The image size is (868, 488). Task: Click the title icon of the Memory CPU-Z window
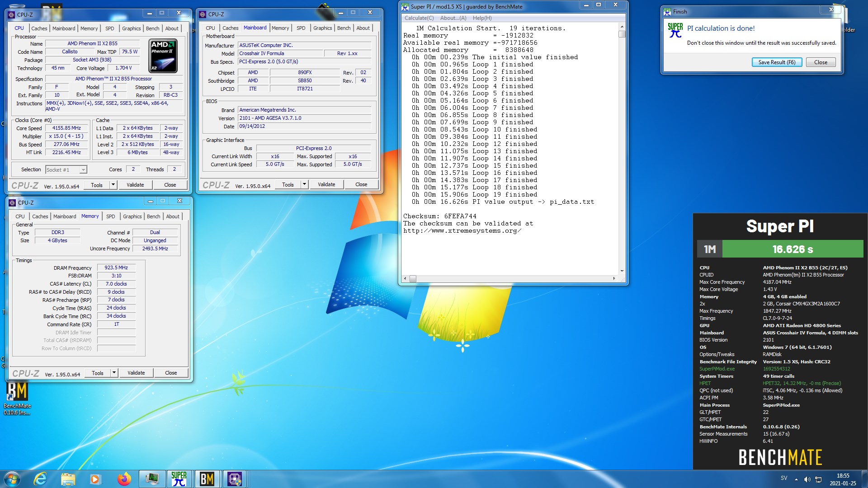(x=12, y=202)
